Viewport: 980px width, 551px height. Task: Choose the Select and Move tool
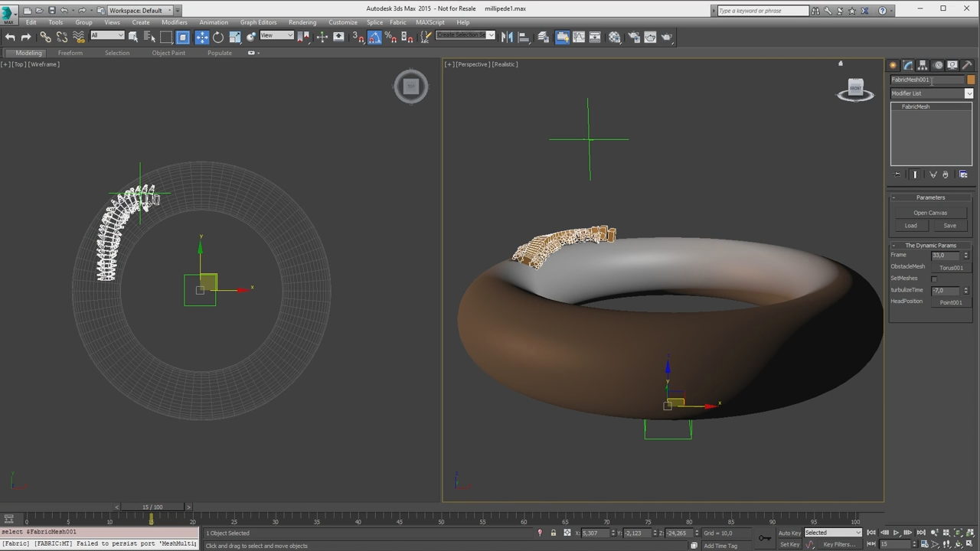click(x=202, y=37)
